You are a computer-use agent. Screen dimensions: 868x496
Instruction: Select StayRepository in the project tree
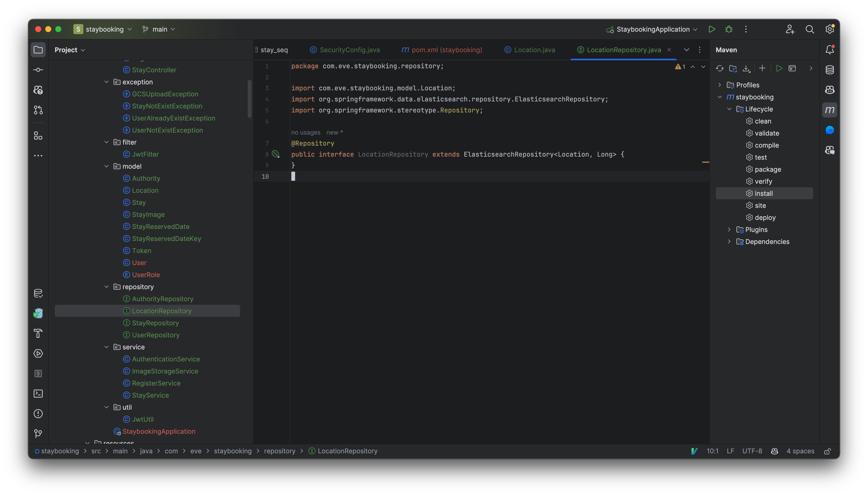[155, 323]
